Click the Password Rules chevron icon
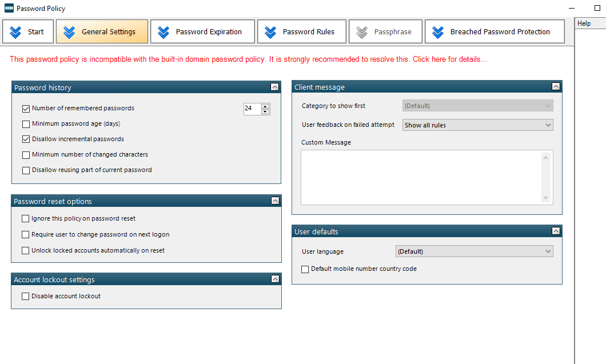This screenshot has height=364, width=606. 270,32
